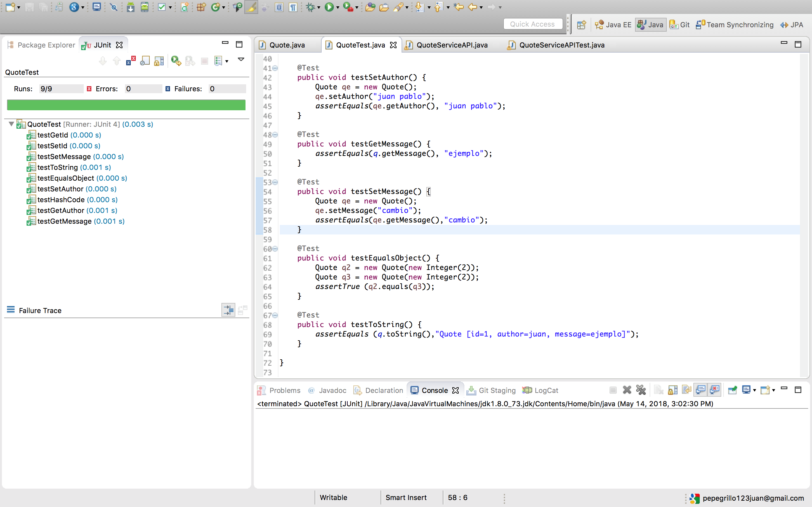
Task: Open the JUnit view menu triangle
Action: (x=241, y=59)
